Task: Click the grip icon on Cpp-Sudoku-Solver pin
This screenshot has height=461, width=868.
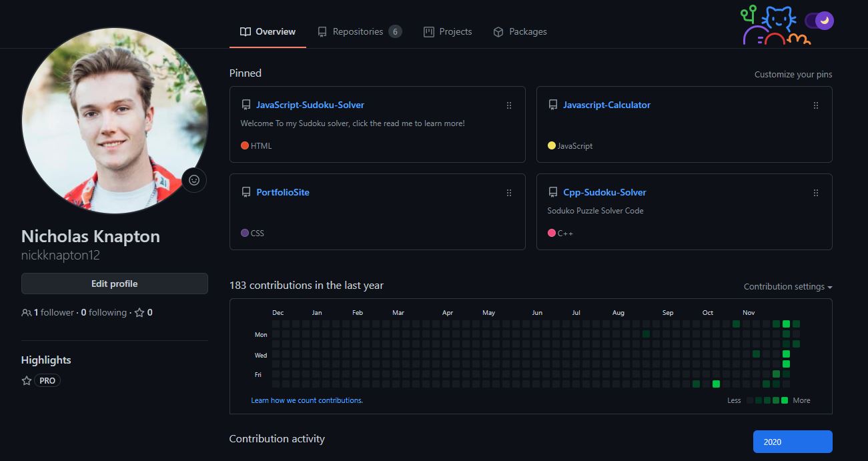Action: tap(815, 193)
